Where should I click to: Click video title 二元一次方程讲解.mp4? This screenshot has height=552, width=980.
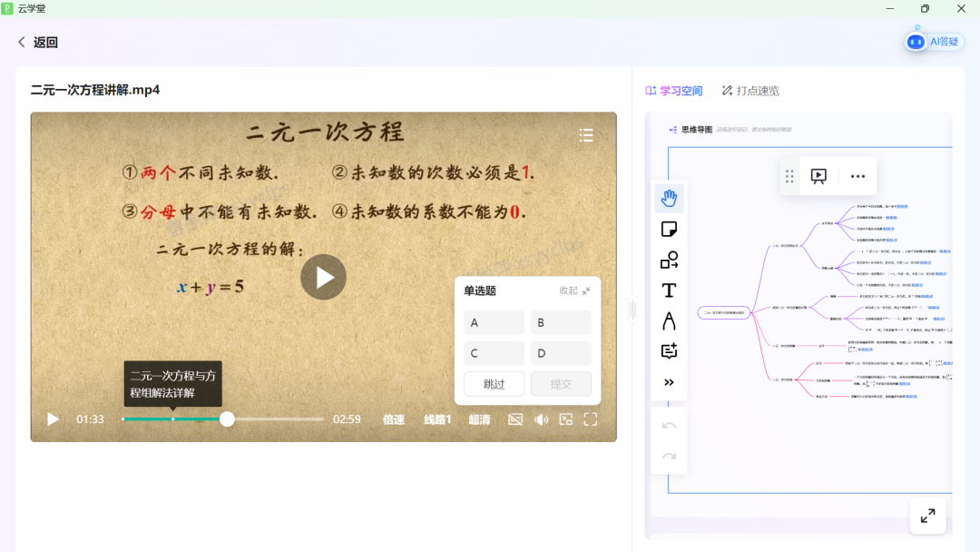[x=95, y=90]
